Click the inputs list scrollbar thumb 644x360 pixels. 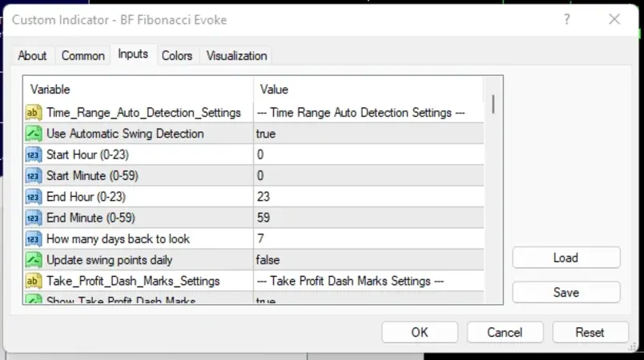493,104
